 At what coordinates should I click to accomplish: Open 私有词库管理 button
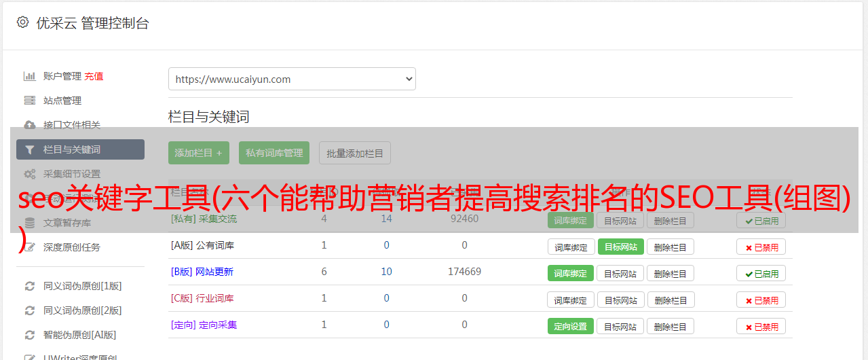(274, 153)
